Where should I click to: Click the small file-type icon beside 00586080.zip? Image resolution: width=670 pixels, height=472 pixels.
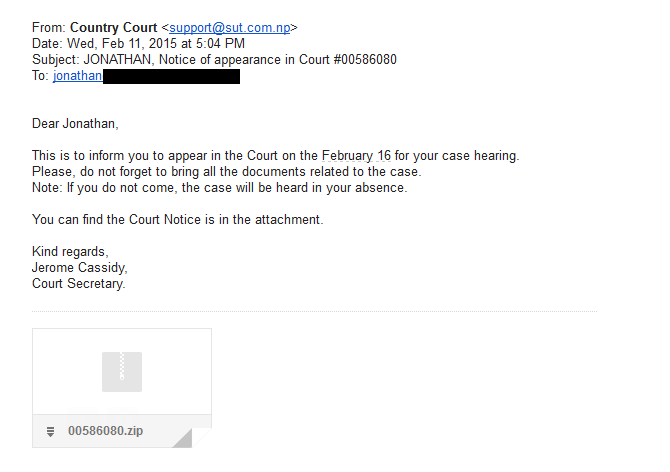click(x=49, y=431)
